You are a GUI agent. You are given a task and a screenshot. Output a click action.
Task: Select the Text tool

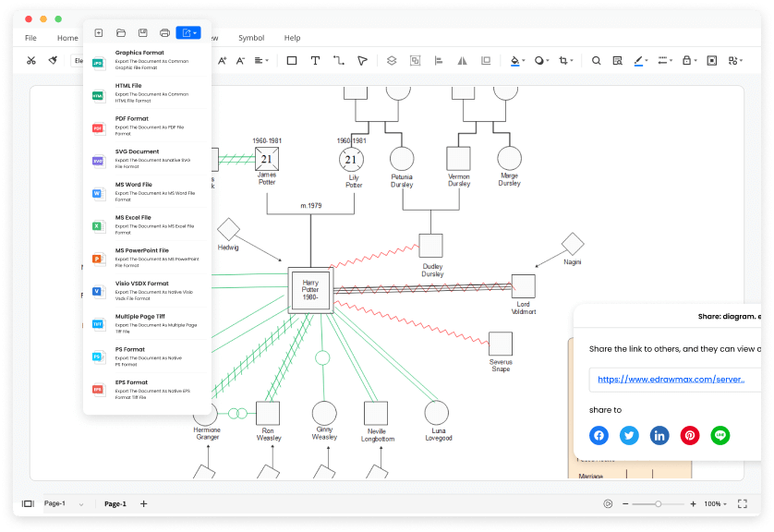[x=315, y=61]
